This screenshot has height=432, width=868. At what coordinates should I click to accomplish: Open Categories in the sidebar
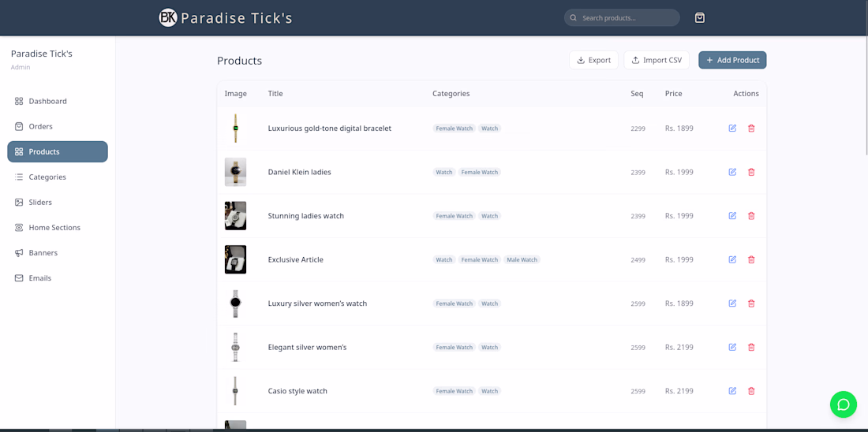point(58,177)
